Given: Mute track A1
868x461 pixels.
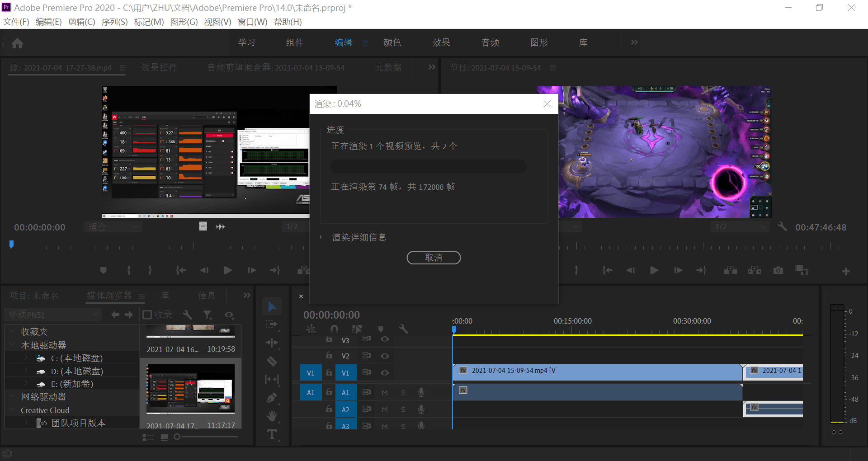Looking at the screenshot, I should tap(385, 393).
